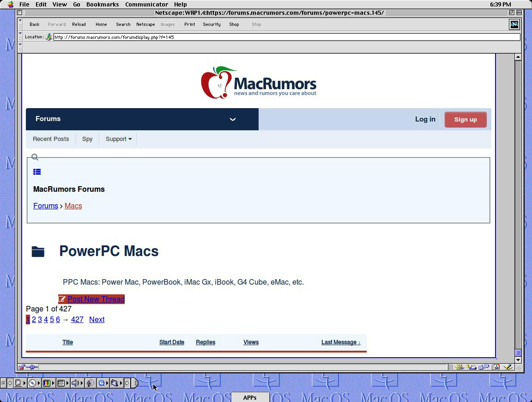Screen dimensions: 532x402
Task: Collapse the location toolbar handle
Action: 20,37
